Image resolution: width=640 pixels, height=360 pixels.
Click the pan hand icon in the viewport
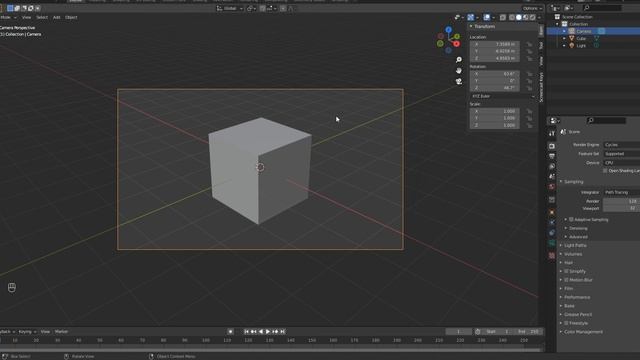(x=459, y=71)
